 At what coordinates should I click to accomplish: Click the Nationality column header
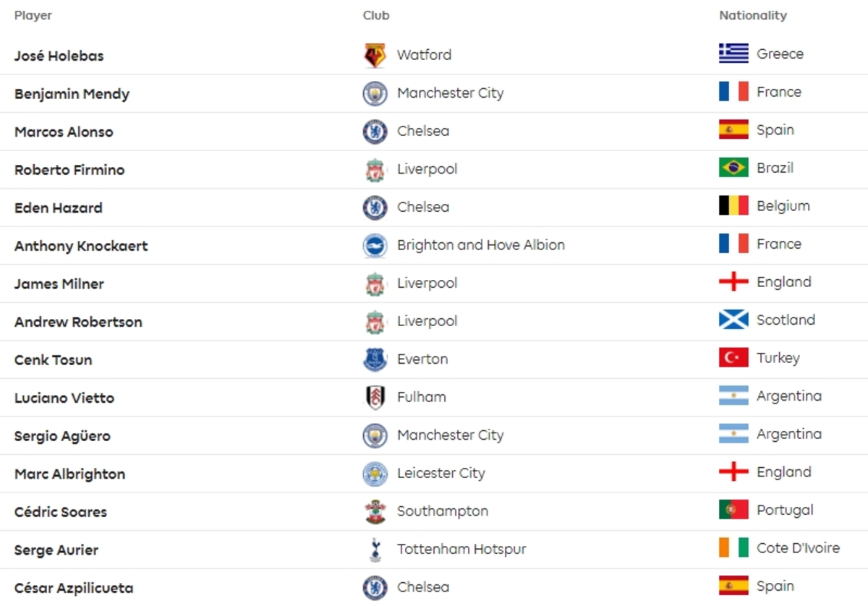point(753,15)
